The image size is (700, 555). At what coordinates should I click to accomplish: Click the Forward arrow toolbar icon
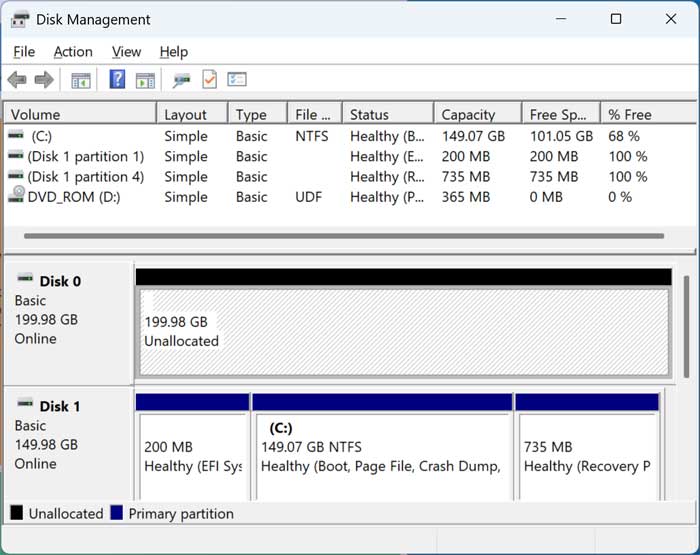[x=44, y=80]
